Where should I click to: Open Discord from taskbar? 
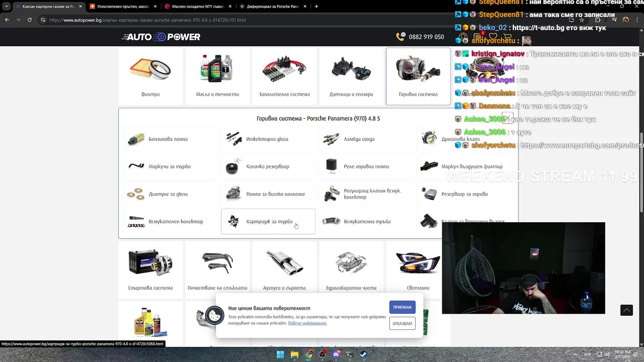click(x=336, y=354)
